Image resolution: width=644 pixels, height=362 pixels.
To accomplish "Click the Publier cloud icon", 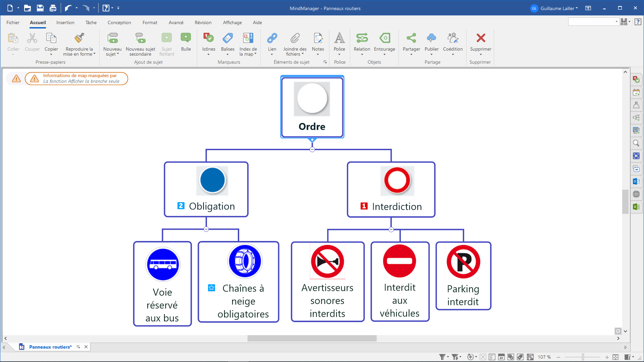I will pyautogui.click(x=431, y=38).
